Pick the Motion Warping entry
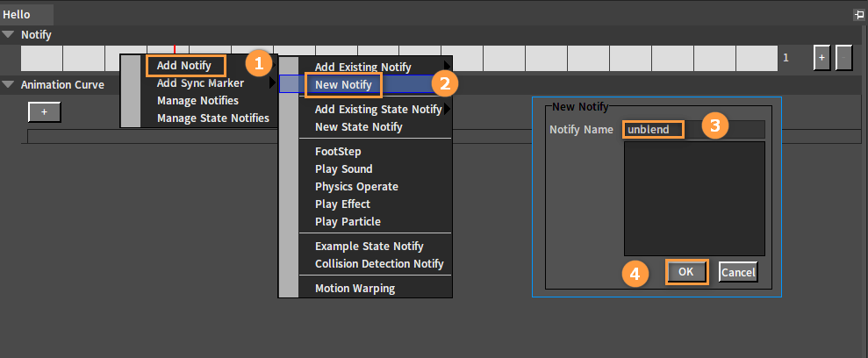This screenshot has width=868, height=358. pos(355,289)
